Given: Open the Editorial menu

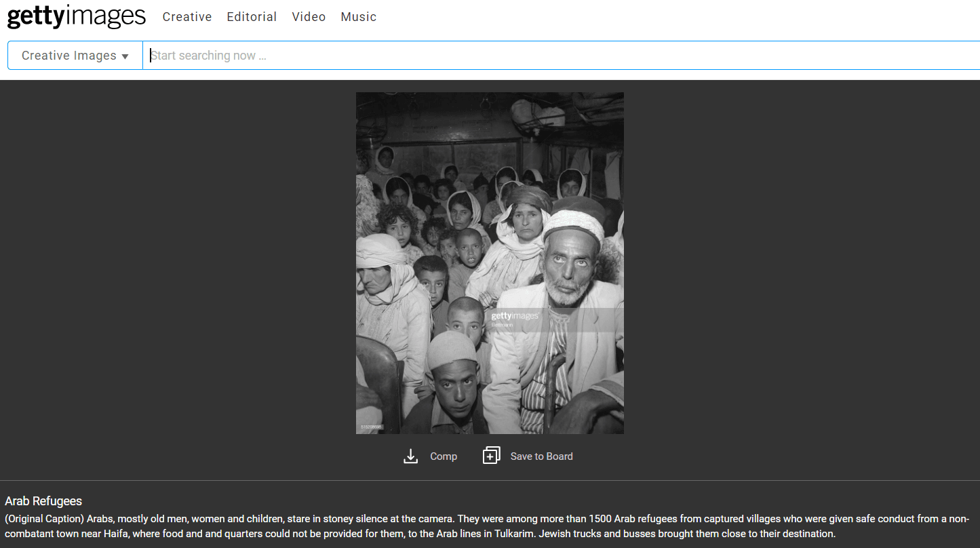Looking at the screenshot, I should pyautogui.click(x=252, y=17).
